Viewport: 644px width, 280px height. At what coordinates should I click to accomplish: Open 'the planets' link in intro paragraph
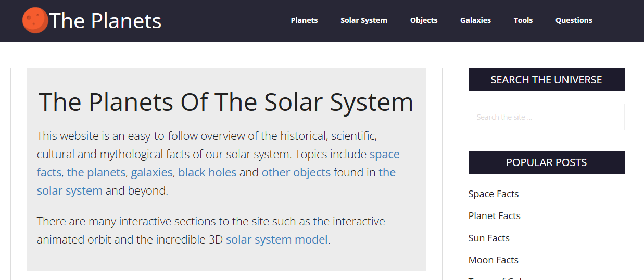(x=96, y=172)
